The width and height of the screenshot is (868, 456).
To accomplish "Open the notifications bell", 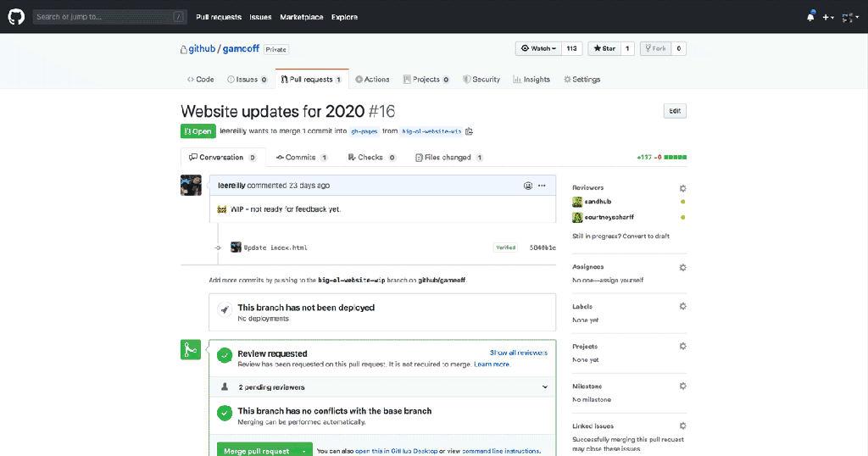I will [x=810, y=17].
